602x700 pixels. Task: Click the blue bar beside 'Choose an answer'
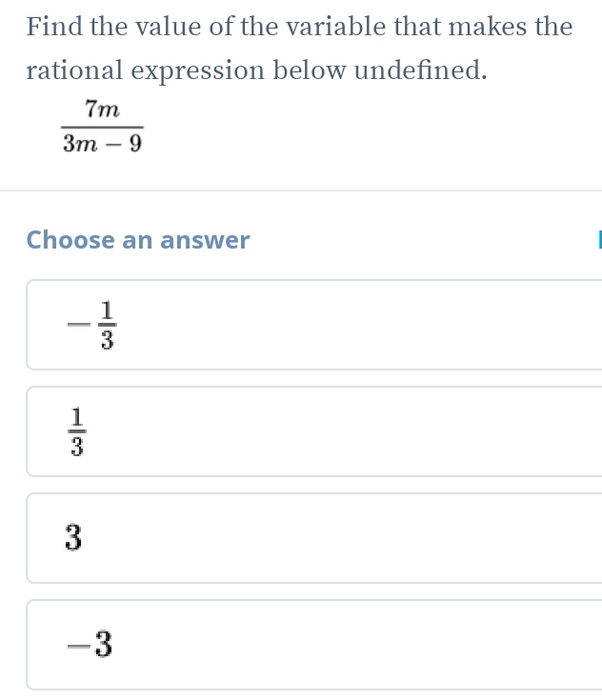599,240
